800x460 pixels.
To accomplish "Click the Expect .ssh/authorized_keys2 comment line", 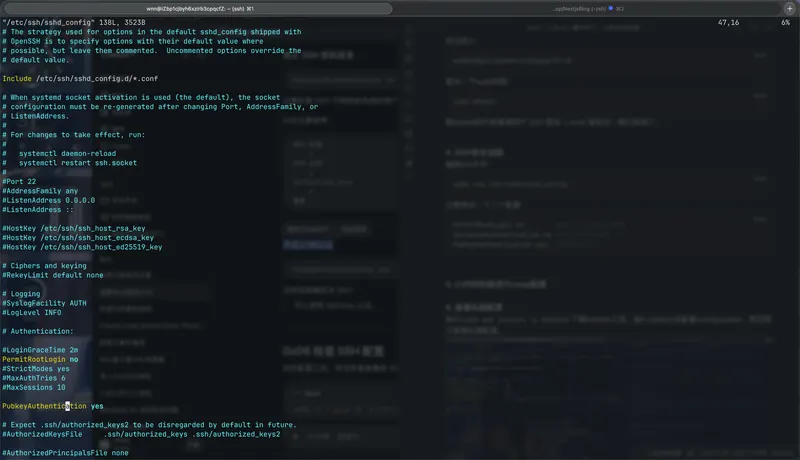I will [149, 425].
